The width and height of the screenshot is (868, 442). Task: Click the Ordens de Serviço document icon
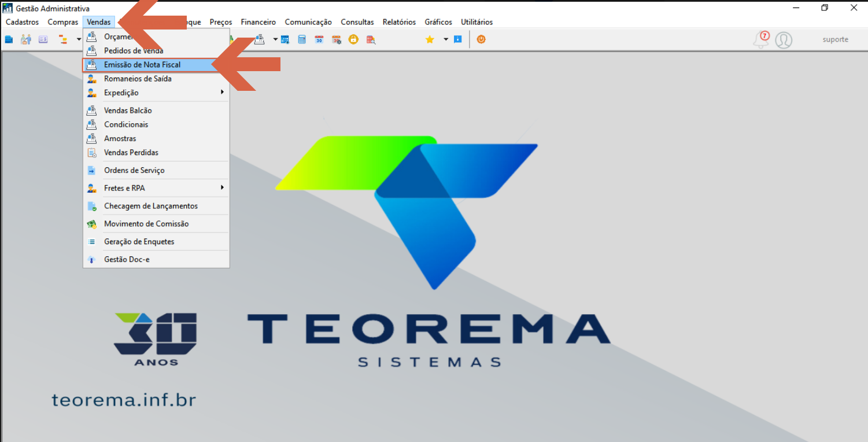point(91,171)
